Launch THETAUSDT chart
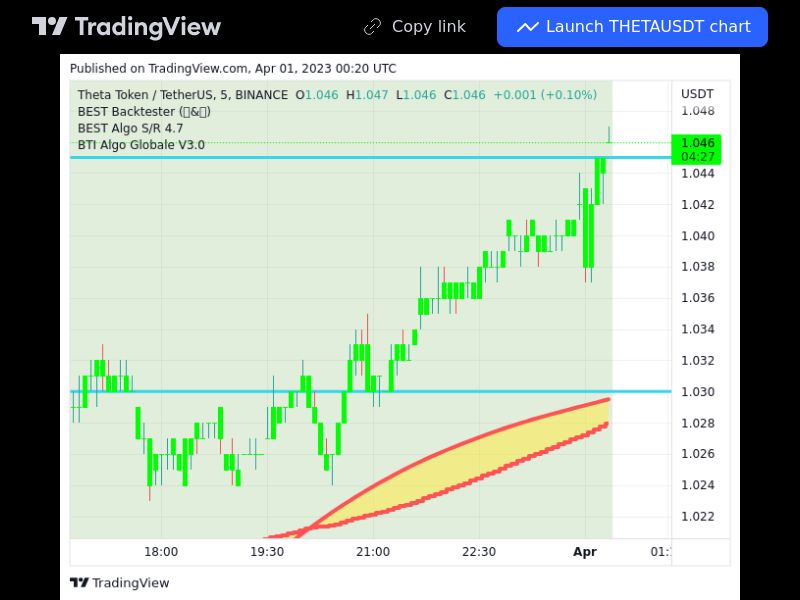 [632, 27]
